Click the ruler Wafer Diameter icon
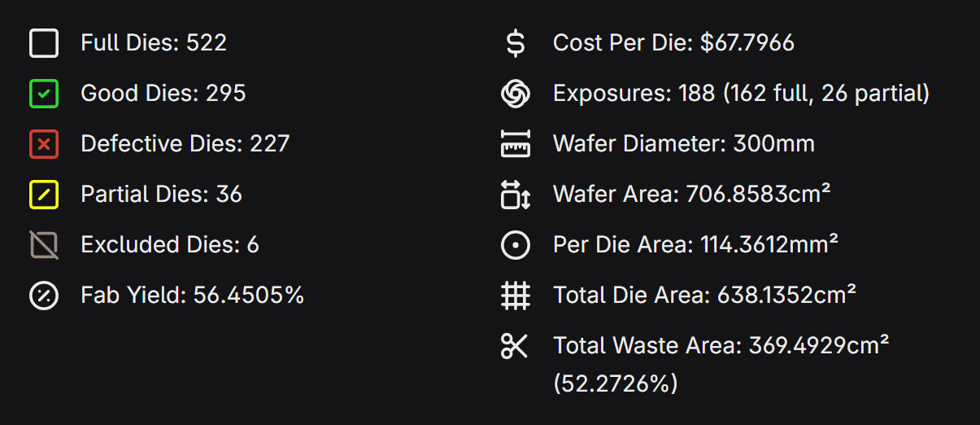 [516, 144]
